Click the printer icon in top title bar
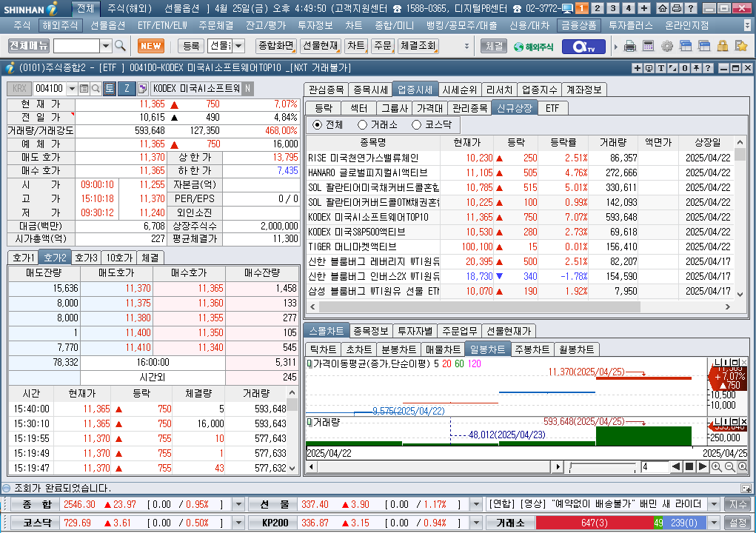The image size is (756, 533). tap(677, 8)
